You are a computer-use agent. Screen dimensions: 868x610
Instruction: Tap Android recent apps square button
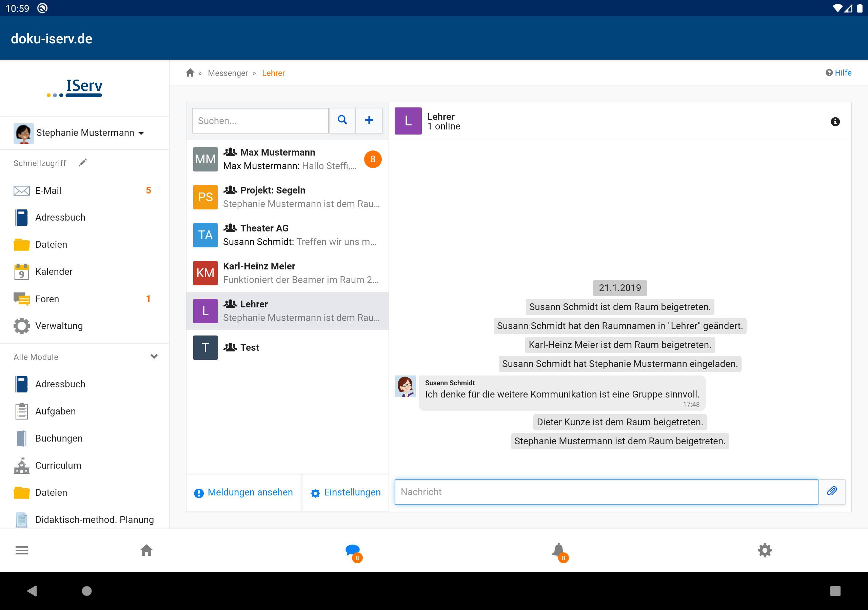tap(835, 591)
